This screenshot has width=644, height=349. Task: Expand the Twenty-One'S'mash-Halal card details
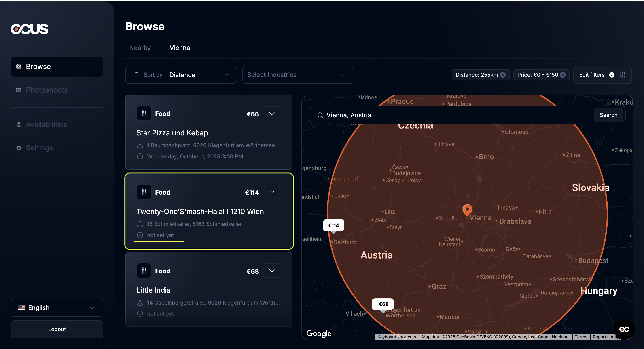[x=272, y=192]
